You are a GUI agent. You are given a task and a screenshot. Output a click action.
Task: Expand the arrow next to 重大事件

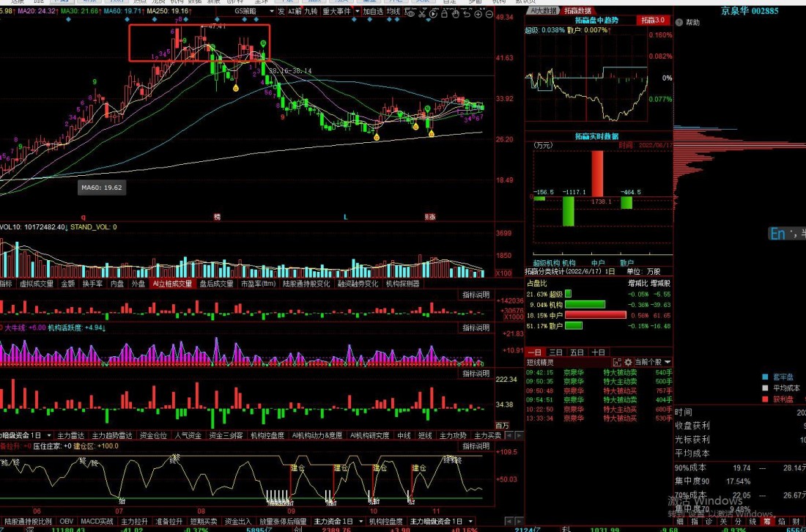pos(358,11)
